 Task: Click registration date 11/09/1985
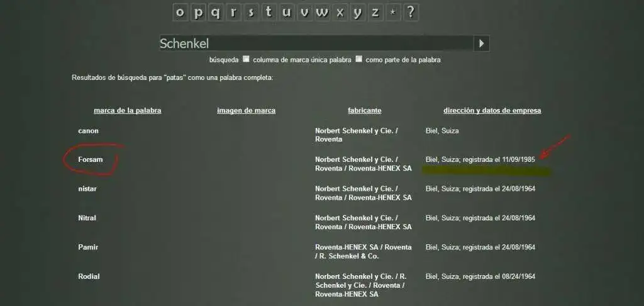click(x=518, y=159)
